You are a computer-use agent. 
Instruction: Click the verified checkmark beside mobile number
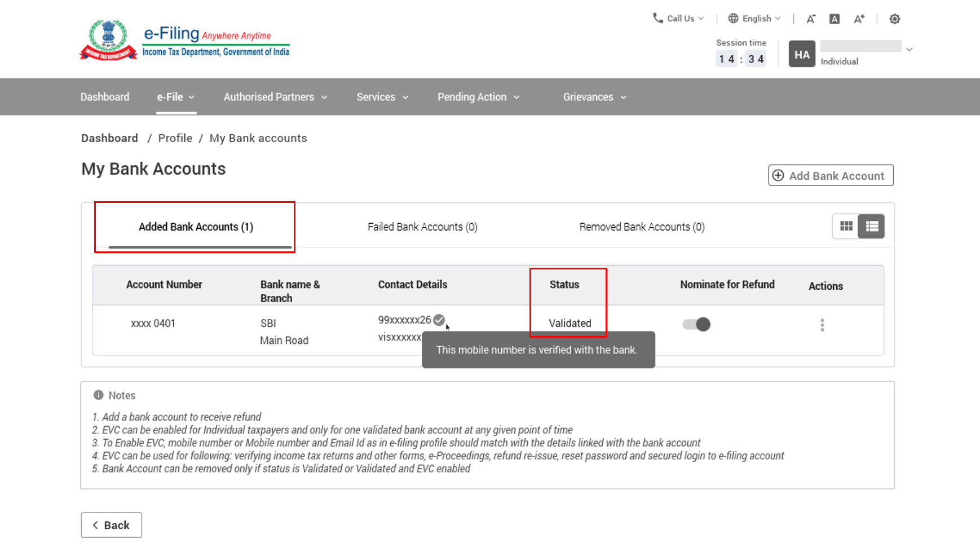[439, 320]
